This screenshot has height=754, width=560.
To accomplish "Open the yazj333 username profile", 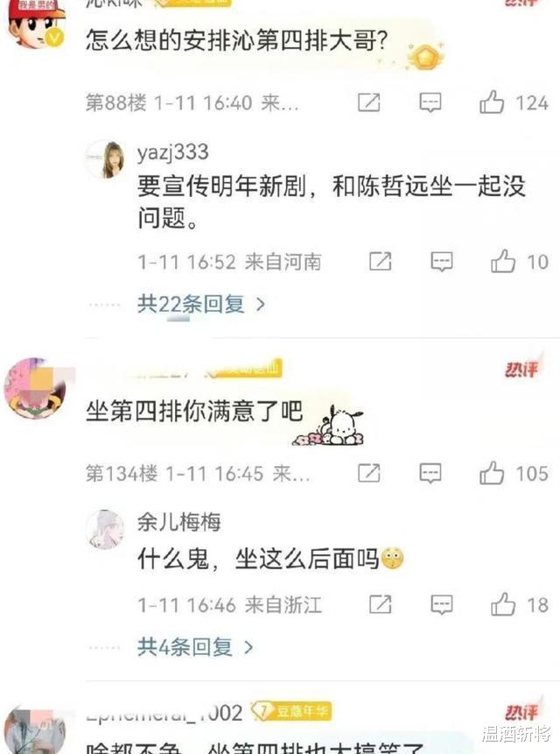I will click(x=173, y=152).
